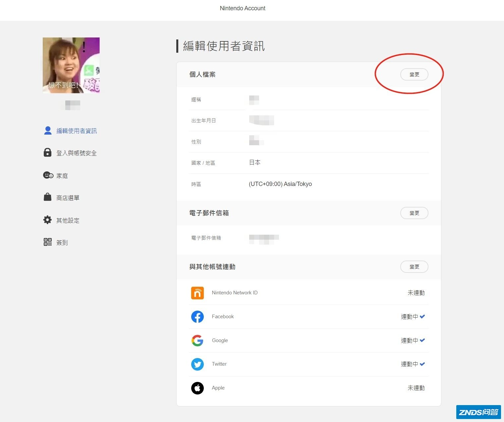
Task: Click the 出生年月日 field label
Action: tap(203, 121)
